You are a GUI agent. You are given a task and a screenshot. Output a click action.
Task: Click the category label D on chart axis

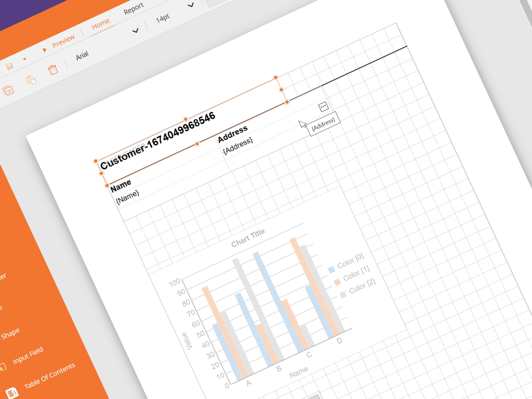coord(339,341)
